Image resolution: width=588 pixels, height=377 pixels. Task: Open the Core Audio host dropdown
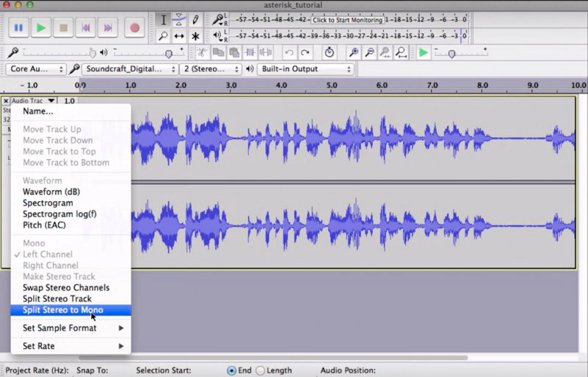coord(37,69)
